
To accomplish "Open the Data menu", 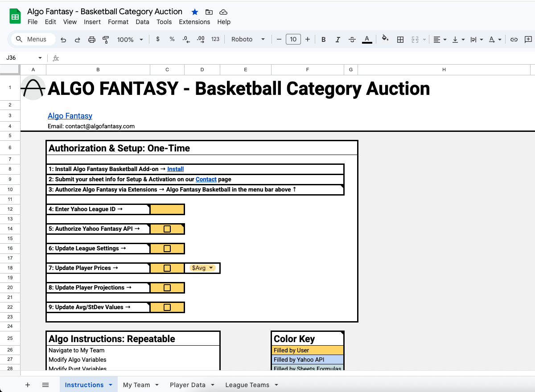I will click(143, 22).
